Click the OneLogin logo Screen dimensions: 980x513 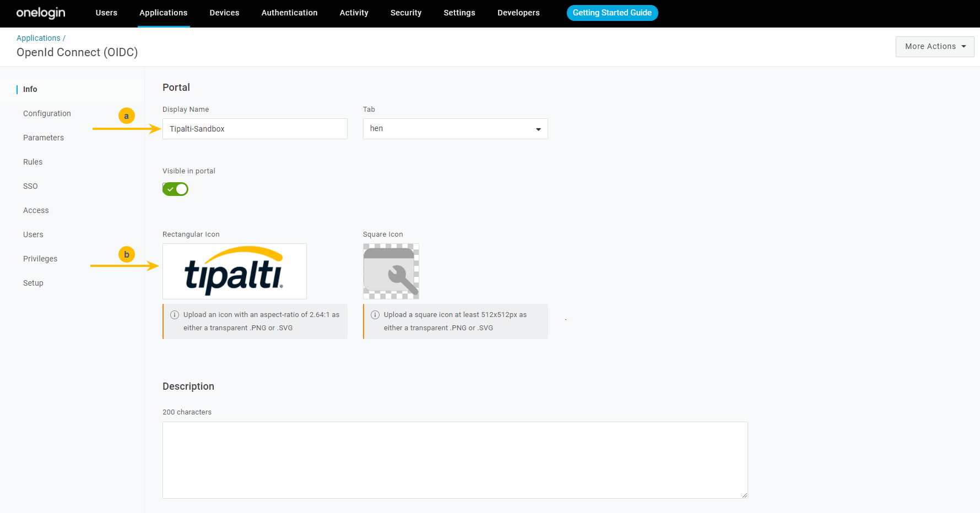pyautogui.click(x=41, y=13)
